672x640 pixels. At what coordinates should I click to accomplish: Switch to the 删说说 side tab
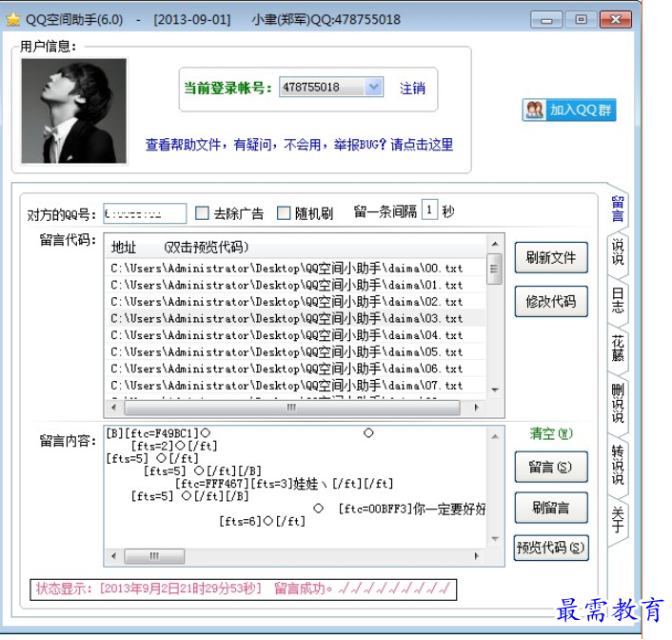618,404
